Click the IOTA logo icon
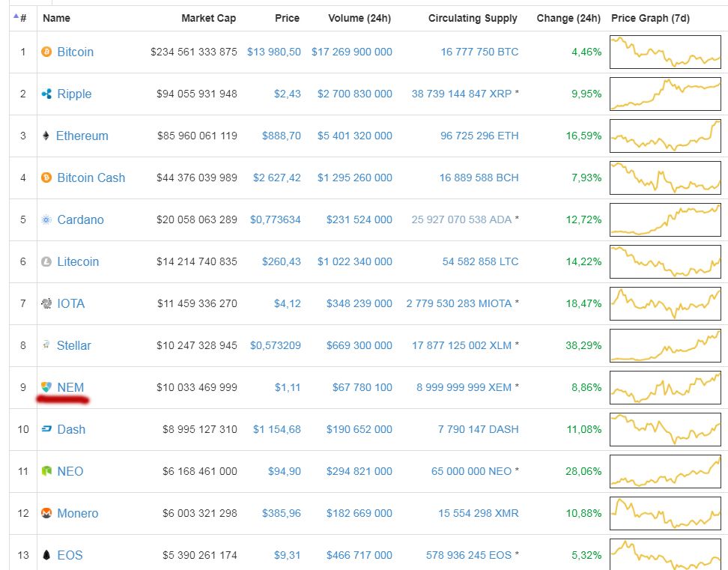Screen dimensions: 728x570 (x=46, y=303)
